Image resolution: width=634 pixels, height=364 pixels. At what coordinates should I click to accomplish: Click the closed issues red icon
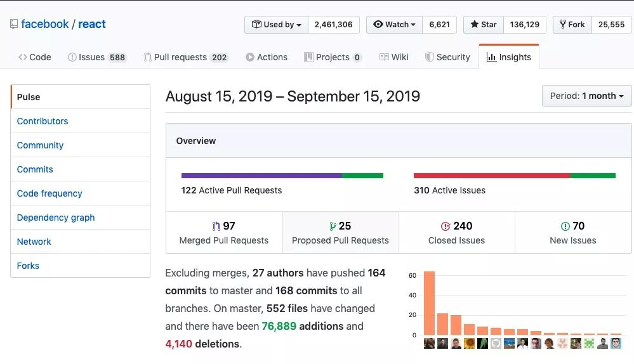[x=446, y=226]
